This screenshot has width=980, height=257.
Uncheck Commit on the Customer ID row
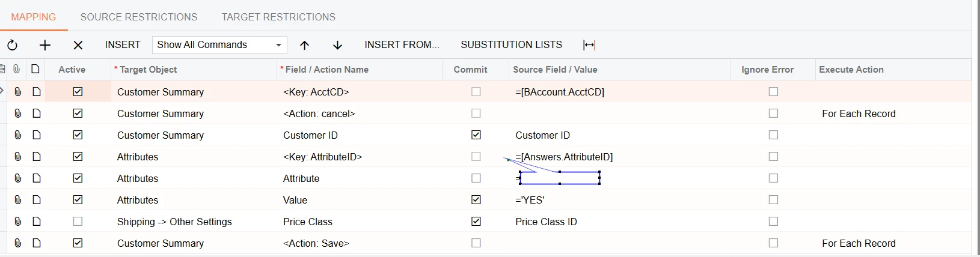[476, 135]
